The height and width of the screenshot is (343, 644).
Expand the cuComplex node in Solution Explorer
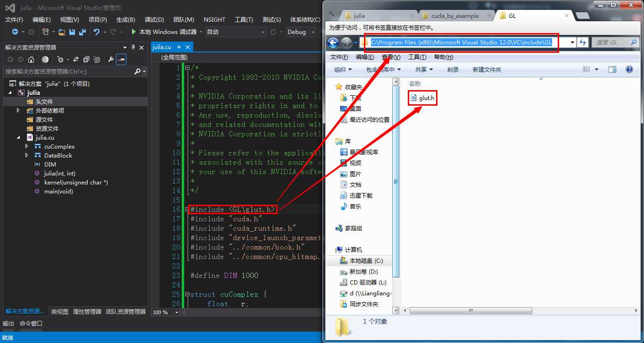[27, 146]
